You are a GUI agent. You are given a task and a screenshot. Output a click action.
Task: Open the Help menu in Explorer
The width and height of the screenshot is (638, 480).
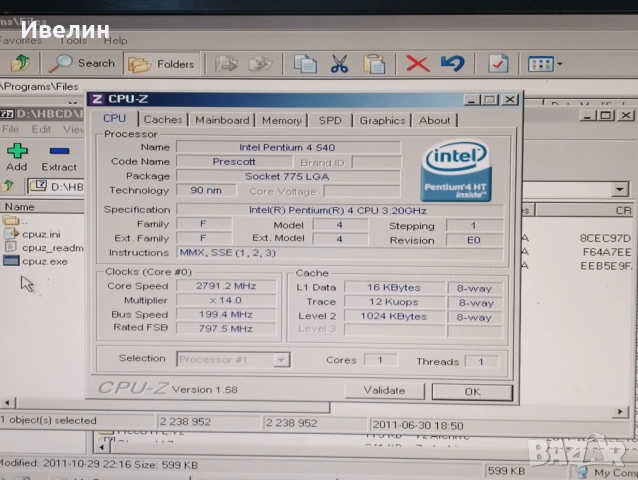pos(115,41)
